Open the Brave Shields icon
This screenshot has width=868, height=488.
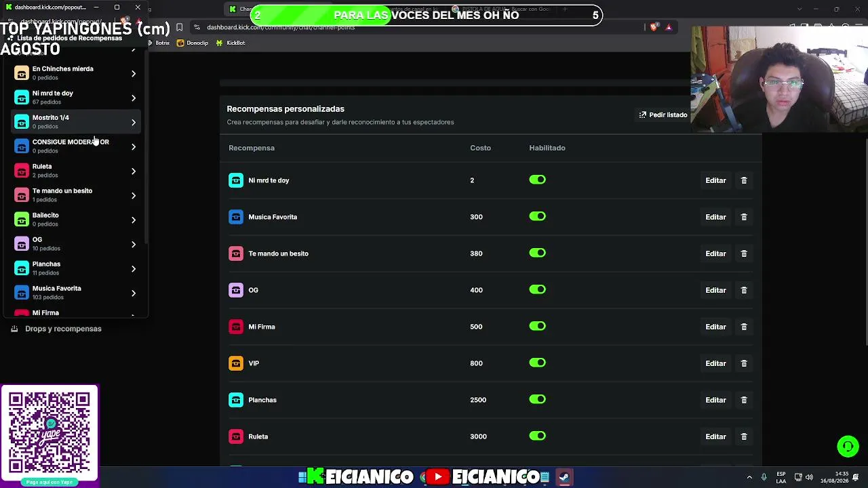tap(654, 27)
